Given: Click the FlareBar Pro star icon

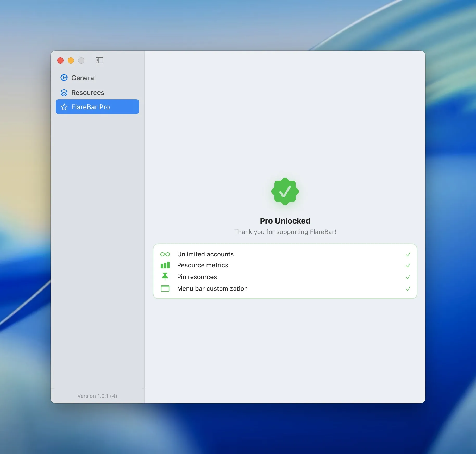Looking at the screenshot, I should (x=64, y=107).
